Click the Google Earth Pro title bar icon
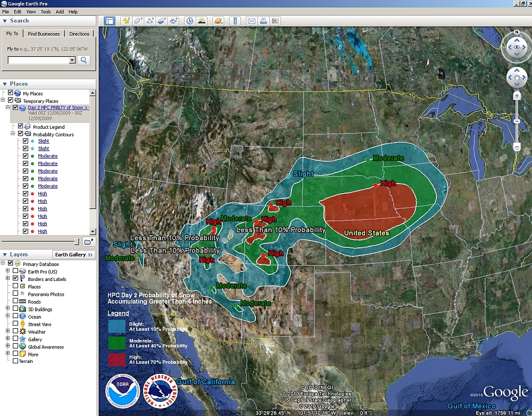The image size is (532, 416). coord(4,4)
